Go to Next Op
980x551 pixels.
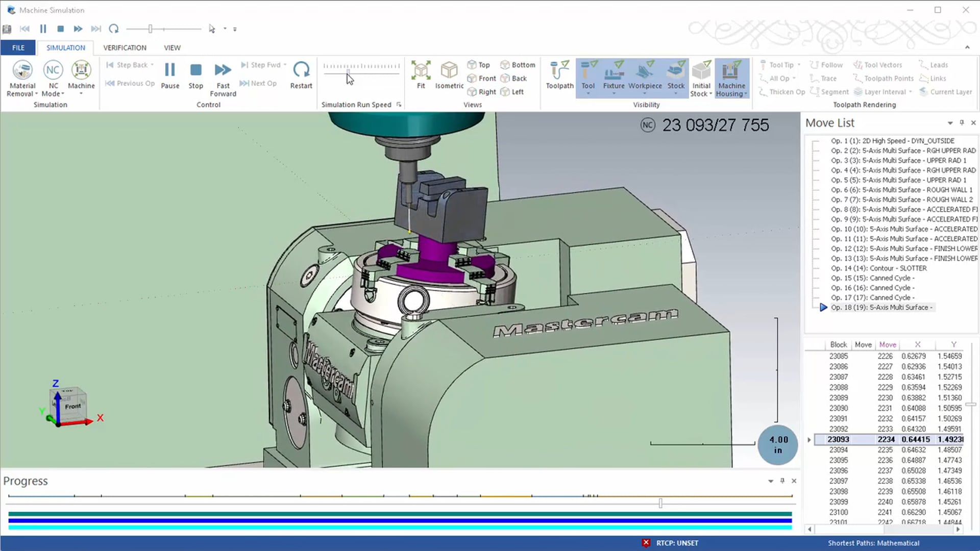point(258,83)
